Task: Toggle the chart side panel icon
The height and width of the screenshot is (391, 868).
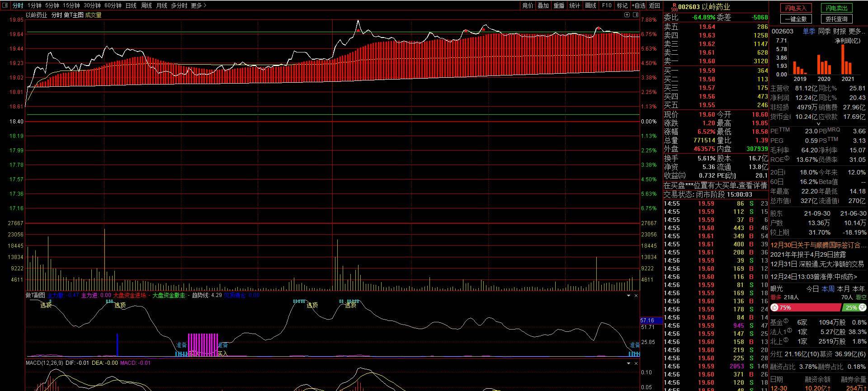Action: pyautogui.click(x=636, y=15)
